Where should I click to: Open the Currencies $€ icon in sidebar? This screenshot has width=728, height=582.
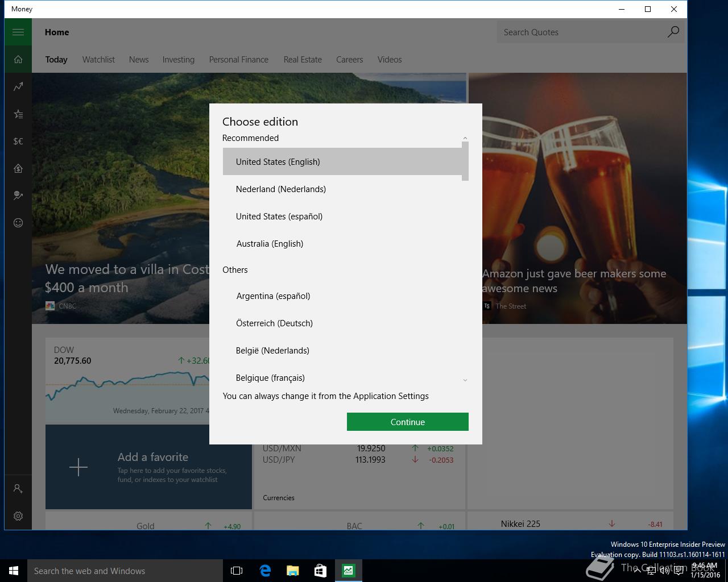click(18, 141)
